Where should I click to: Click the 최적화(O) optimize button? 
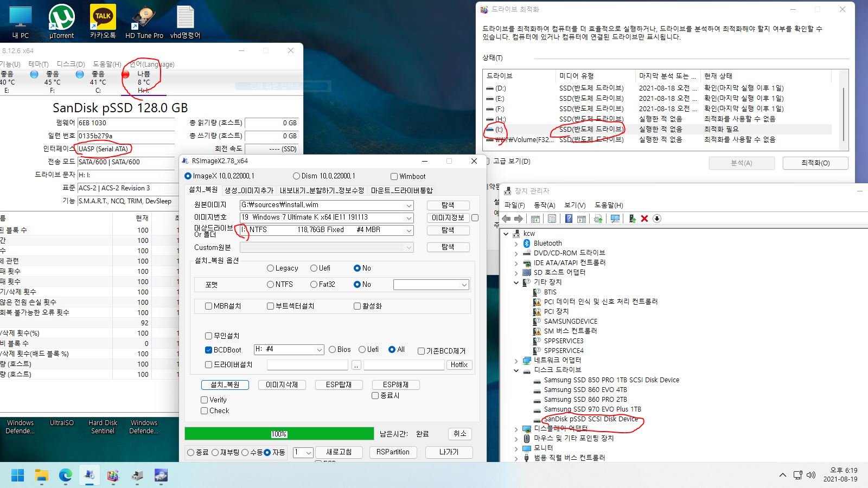815,163
